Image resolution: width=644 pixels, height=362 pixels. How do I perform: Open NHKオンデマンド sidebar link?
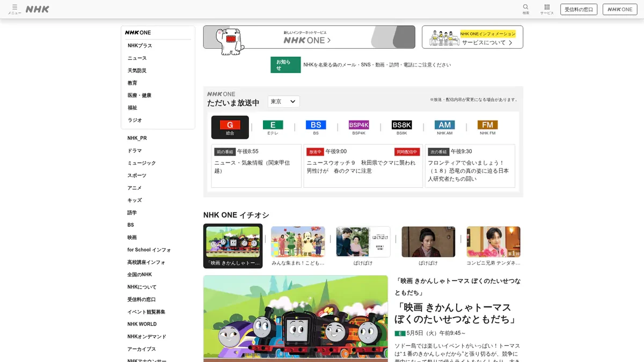pyautogui.click(x=147, y=337)
